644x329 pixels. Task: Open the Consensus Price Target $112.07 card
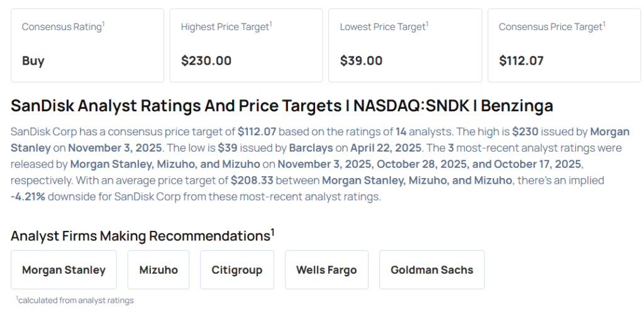[564, 45]
